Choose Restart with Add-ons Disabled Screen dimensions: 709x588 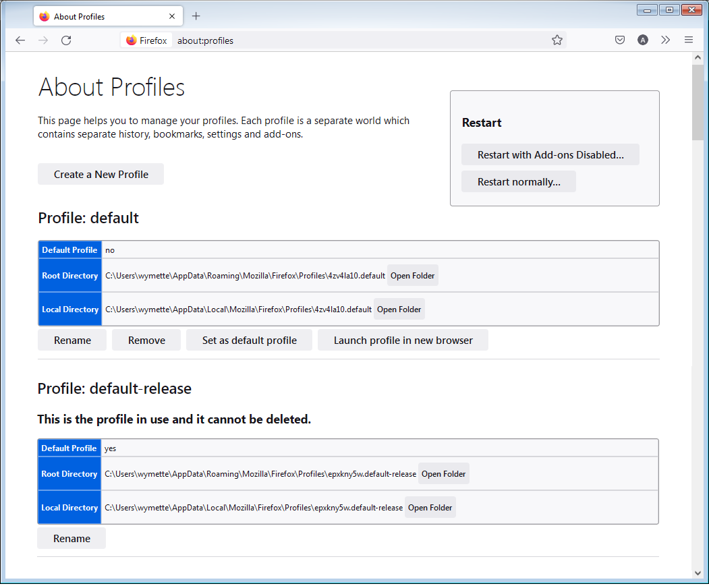[550, 155]
